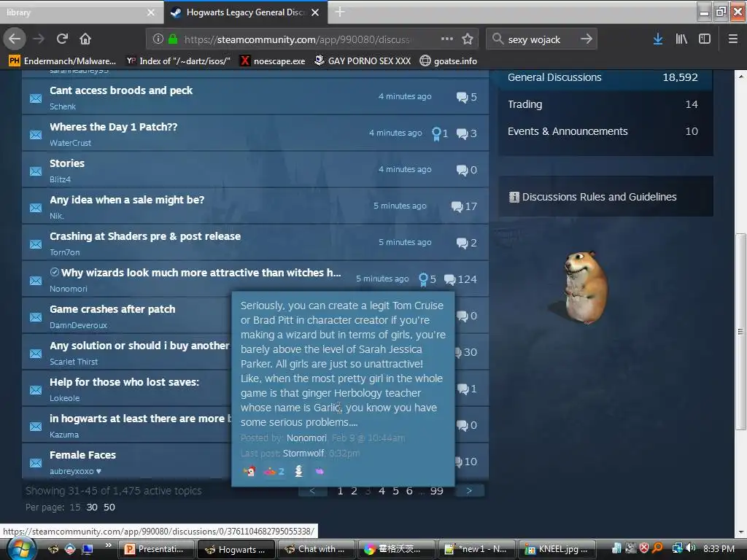
Task: Open the noescape.exe bookmark
Action: [273, 61]
